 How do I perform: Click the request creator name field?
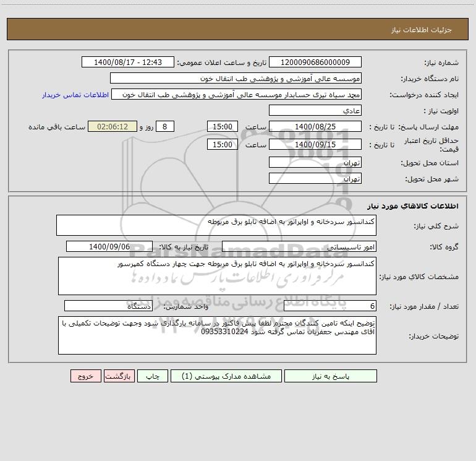(x=237, y=95)
